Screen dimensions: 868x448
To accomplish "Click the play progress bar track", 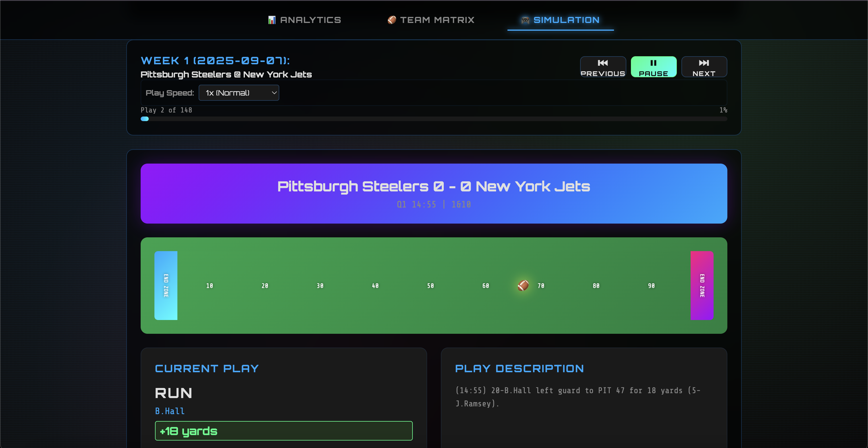I will tap(433, 119).
